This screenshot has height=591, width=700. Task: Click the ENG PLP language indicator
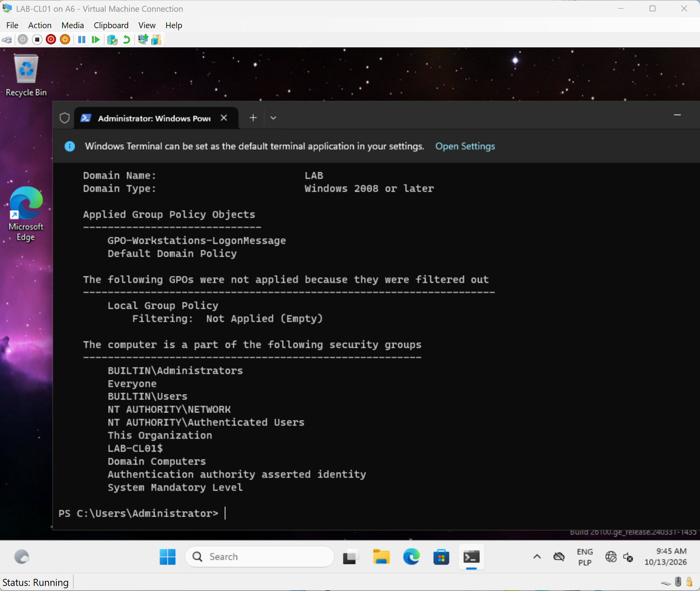585,557
